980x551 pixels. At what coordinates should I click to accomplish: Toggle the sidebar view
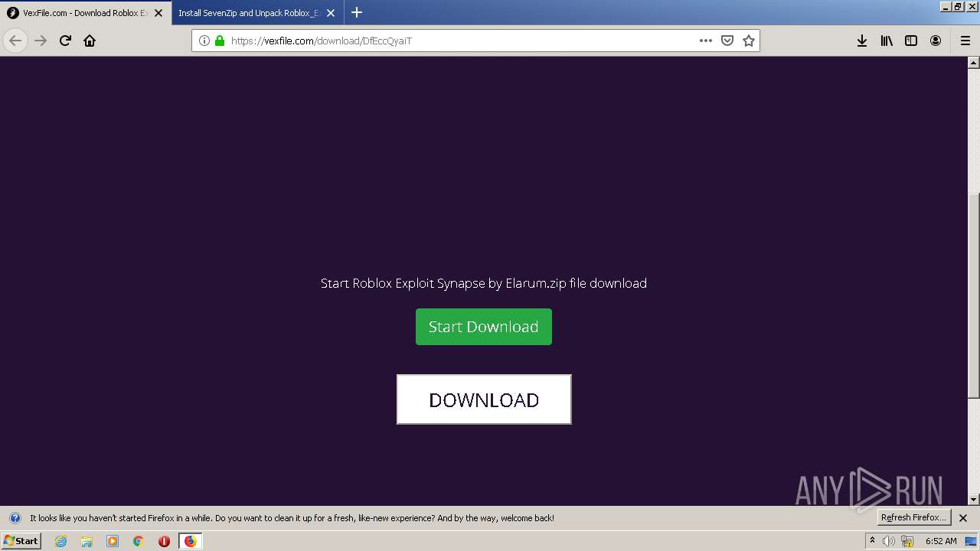(x=911, y=41)
